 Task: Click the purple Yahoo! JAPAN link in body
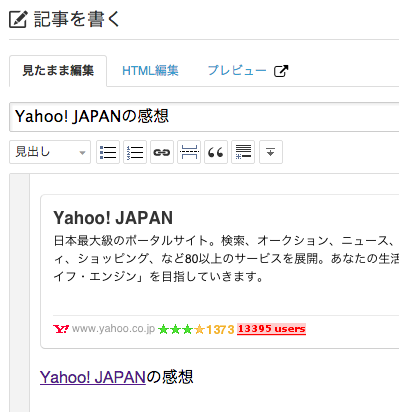tap(93, 377)
